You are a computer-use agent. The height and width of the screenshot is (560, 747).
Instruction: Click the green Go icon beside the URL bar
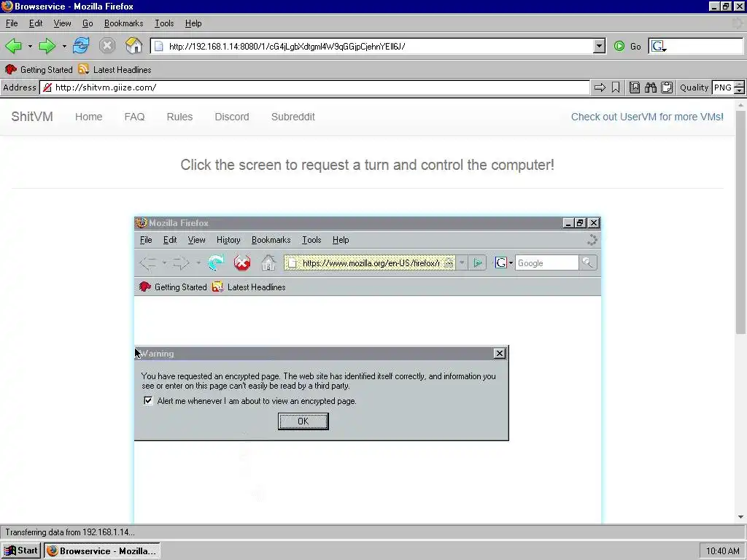pos(619,46)
